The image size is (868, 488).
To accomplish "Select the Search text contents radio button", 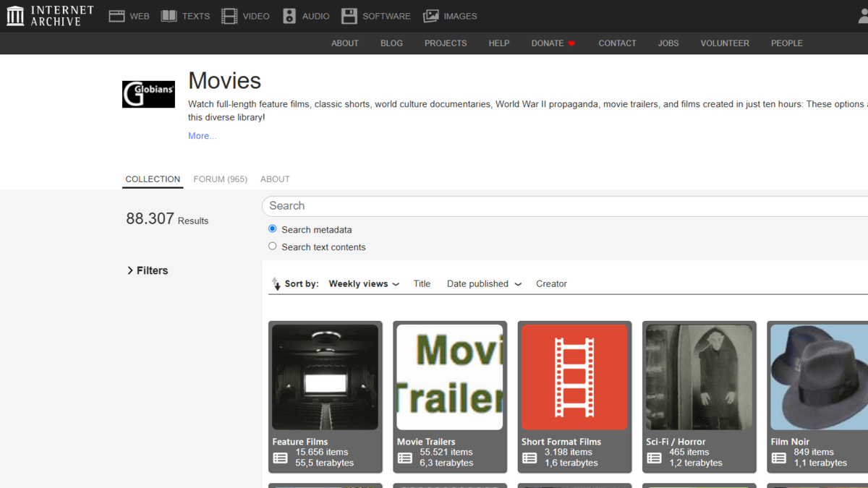I will [x=273, y=247].
